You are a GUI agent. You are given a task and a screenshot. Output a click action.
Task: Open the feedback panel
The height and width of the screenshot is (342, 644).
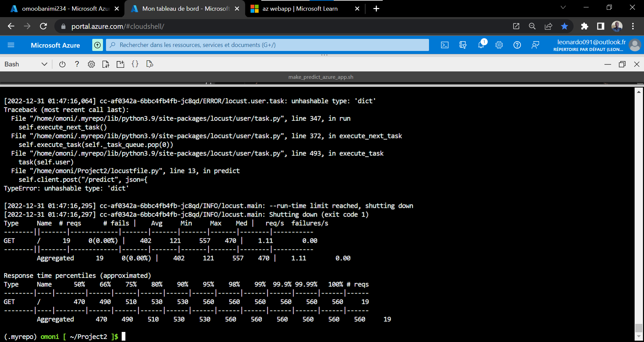click(x=535, y=45)
